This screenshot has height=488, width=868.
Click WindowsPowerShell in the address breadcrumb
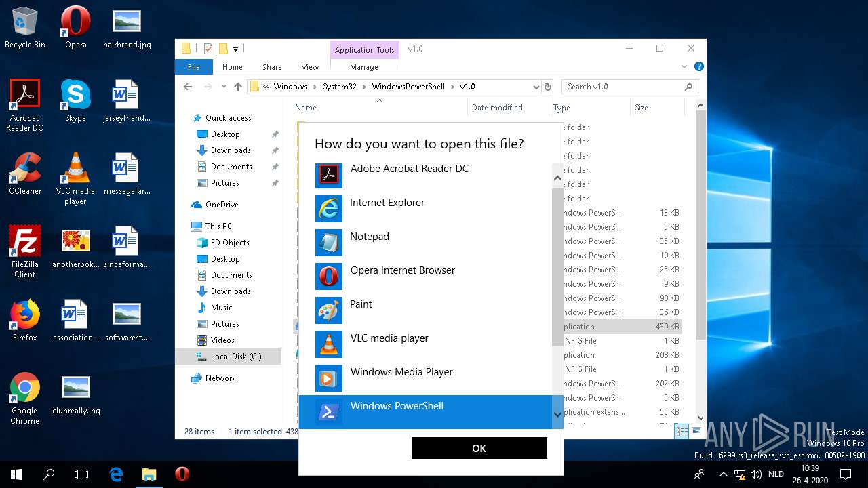pyautogui.click(x=408, y=87)
